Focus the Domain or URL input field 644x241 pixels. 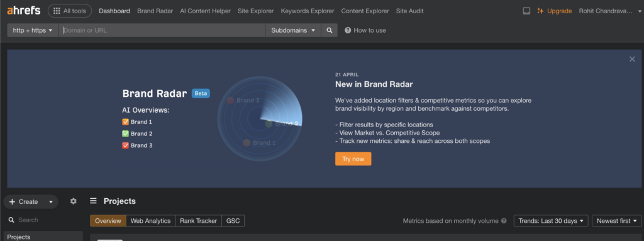162,30
